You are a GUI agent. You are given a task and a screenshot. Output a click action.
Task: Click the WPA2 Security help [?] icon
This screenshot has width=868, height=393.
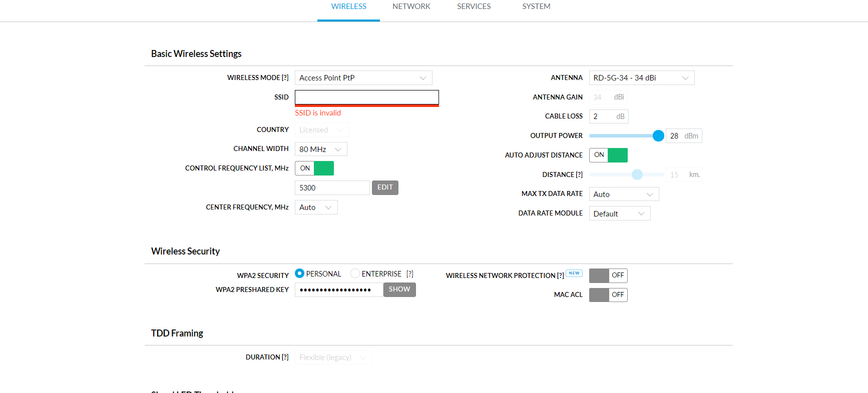(x=410, y=274)
